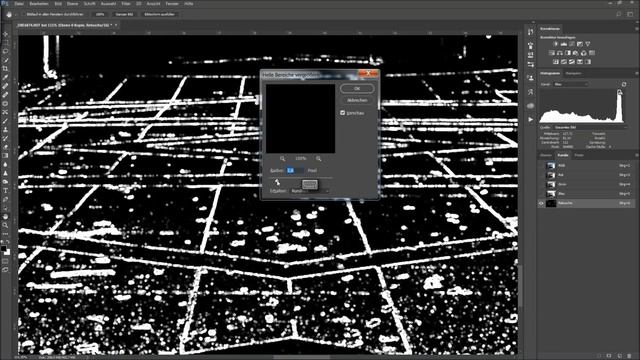
Task: Open the Filter menu
Action: pyautogui.click(x=126, y=3)
